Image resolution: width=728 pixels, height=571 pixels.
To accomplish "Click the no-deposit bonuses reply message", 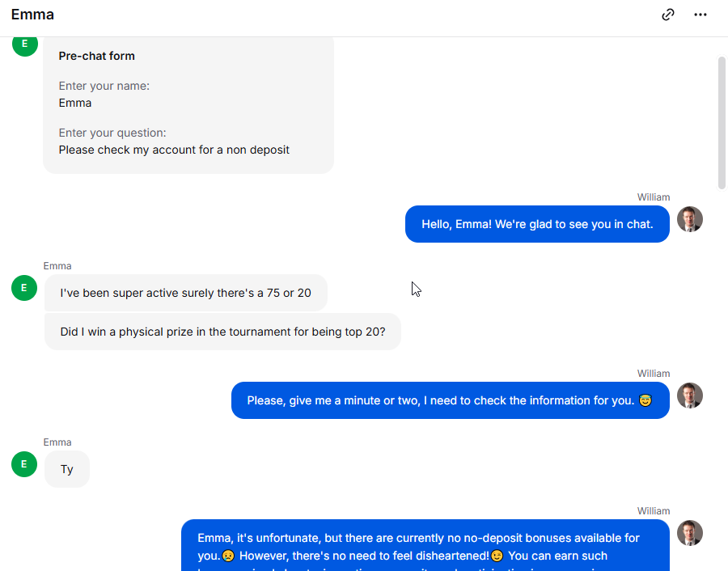I will point(425,545).
